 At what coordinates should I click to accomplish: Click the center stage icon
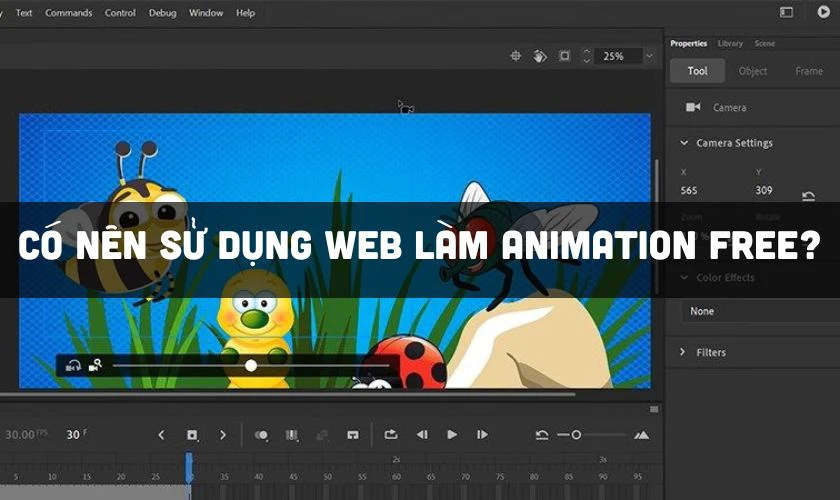515,55
